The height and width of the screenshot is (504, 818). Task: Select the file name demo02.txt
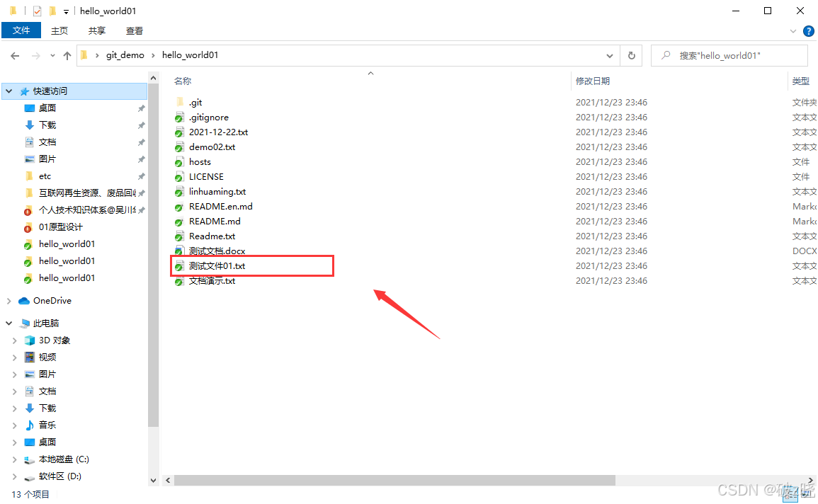coord(212,147)
